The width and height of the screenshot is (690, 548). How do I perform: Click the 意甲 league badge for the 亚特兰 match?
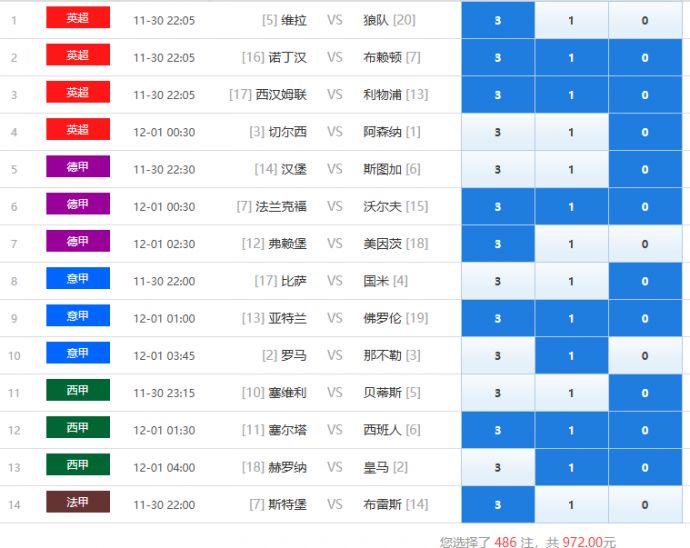pyautogui.click(x=78, y=316)
